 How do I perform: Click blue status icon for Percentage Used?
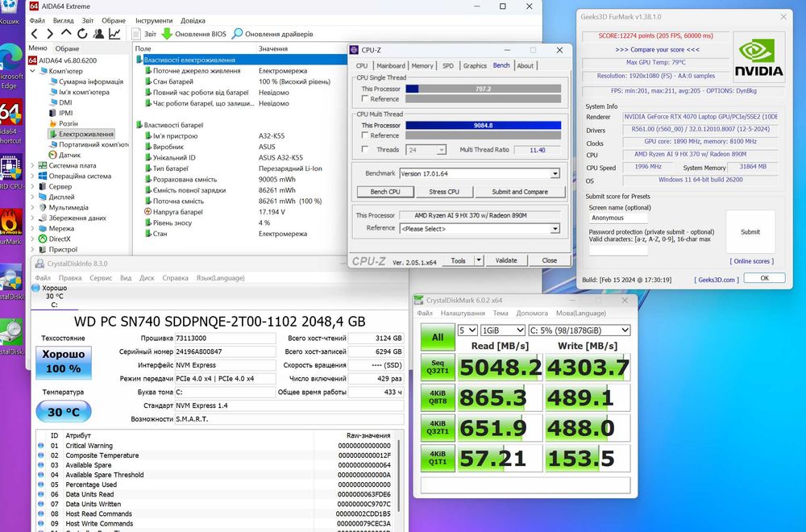[40, 484]
